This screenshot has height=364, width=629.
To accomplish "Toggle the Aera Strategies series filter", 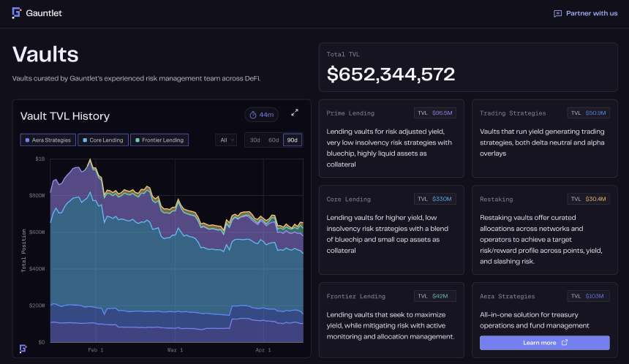I will 48,140.
